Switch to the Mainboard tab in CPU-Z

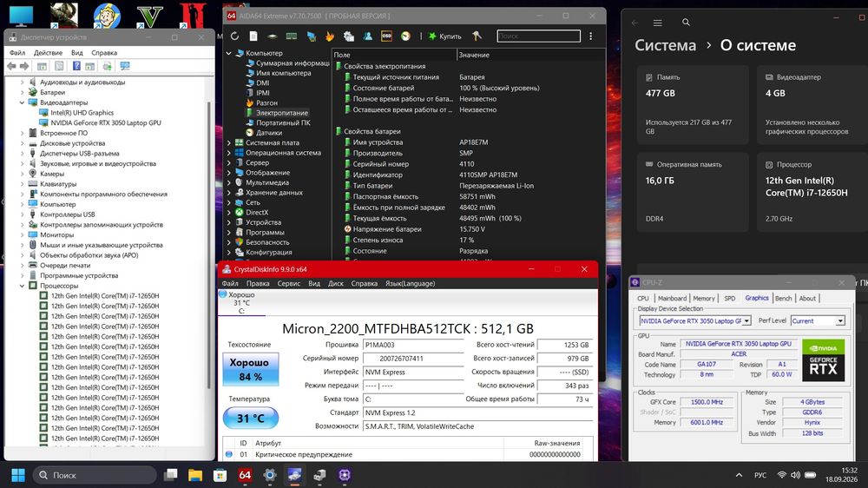click(672, 299)
